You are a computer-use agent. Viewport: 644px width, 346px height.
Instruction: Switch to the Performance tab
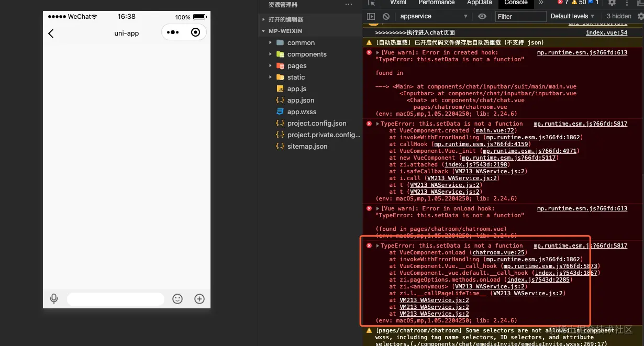pos(436,3)
